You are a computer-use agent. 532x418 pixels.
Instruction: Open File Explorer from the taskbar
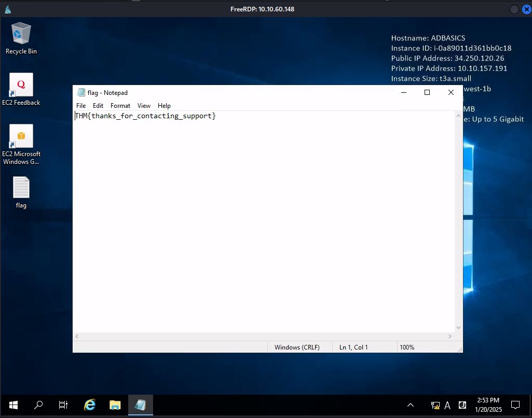tap(115, 405)
